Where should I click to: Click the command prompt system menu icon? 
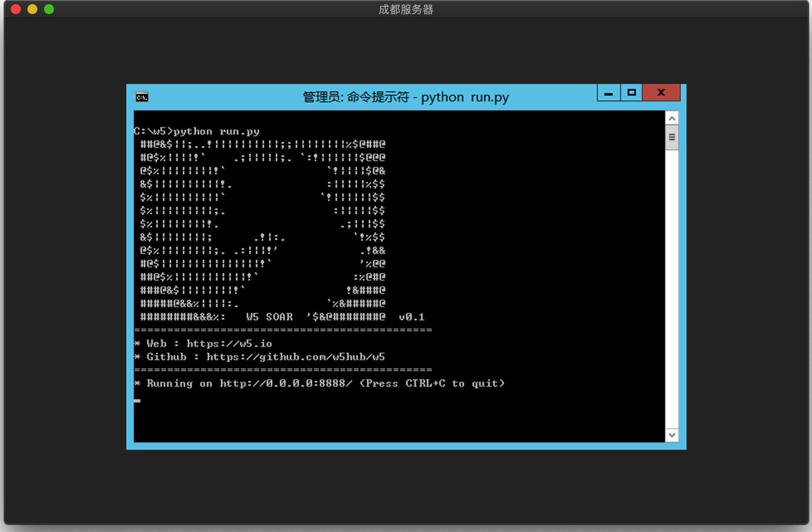(141, 96)
